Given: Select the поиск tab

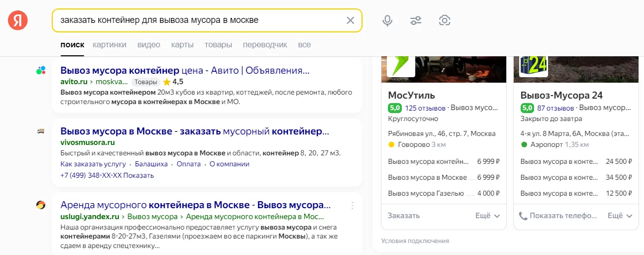Looking at the screenshot, I should pyautogui.click(x=72, y=45).
